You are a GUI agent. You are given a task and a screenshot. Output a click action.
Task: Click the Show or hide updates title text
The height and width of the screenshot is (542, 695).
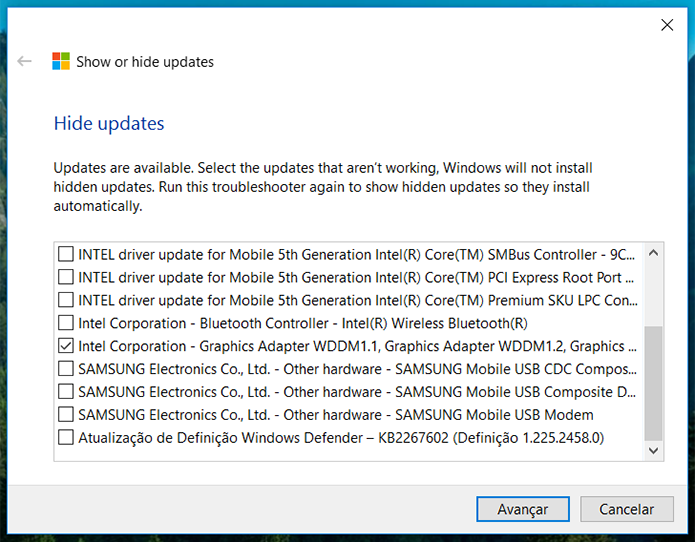tap(145, 62)
